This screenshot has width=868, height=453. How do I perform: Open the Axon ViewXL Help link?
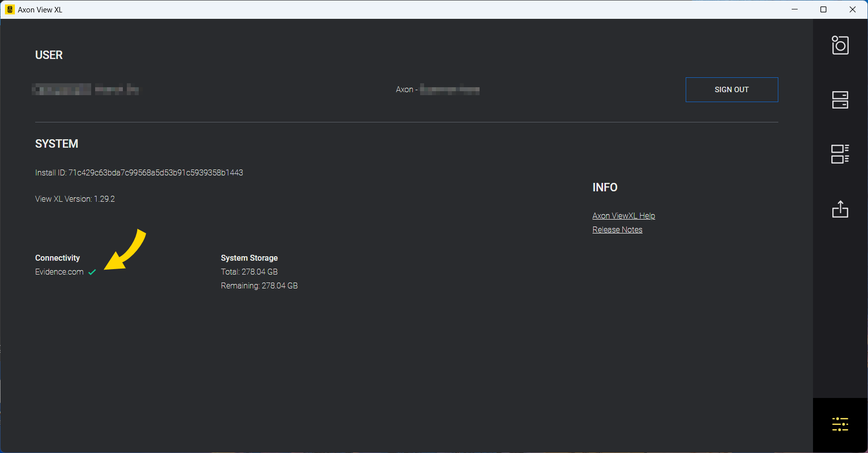[623, 216]
